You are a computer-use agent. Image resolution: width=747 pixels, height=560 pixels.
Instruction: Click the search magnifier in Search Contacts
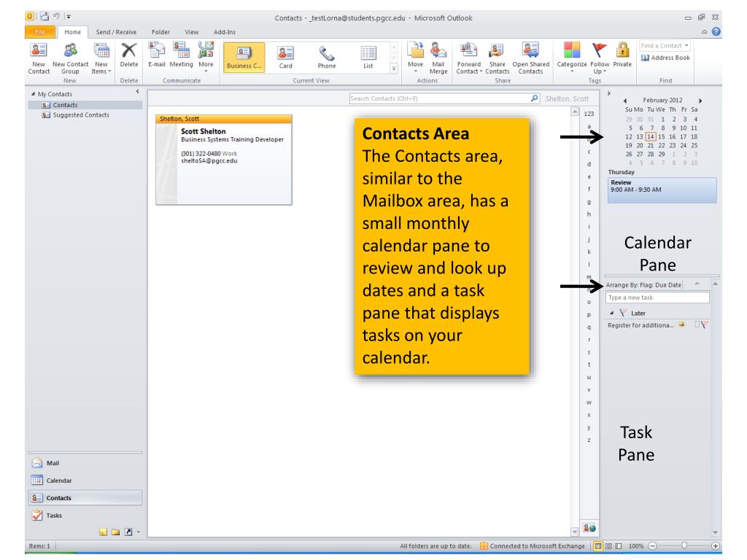(x=535, y=98)
